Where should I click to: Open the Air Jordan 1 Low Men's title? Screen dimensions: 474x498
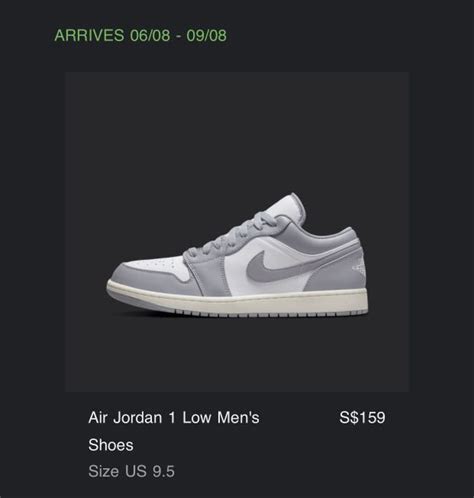174,417
